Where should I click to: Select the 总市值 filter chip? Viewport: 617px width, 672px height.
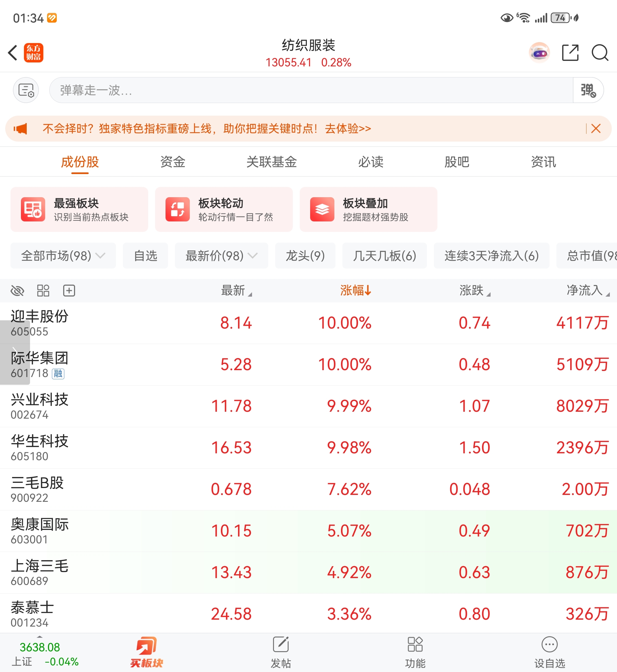[587, 256]
